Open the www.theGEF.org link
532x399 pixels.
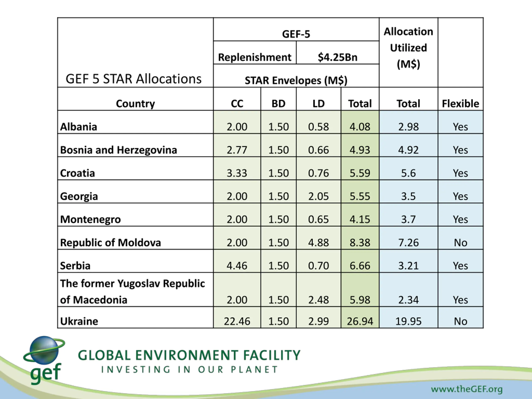[467, 389]
